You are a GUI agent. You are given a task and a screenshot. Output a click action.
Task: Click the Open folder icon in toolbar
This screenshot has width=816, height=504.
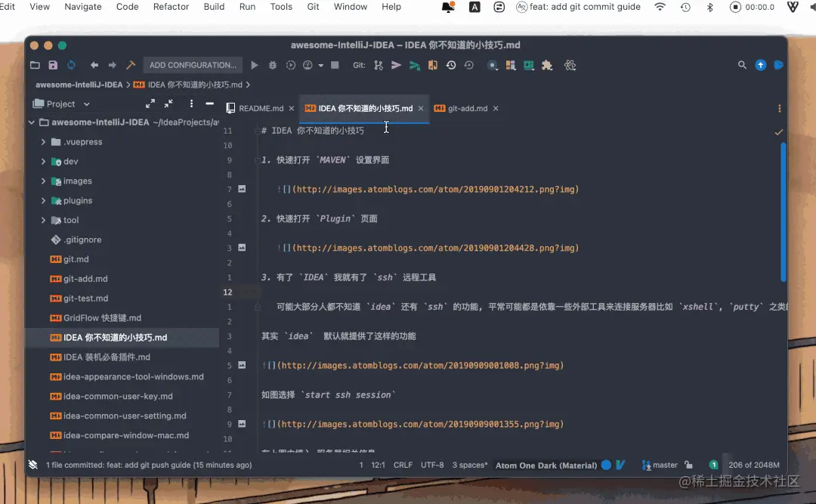point(35,65)
